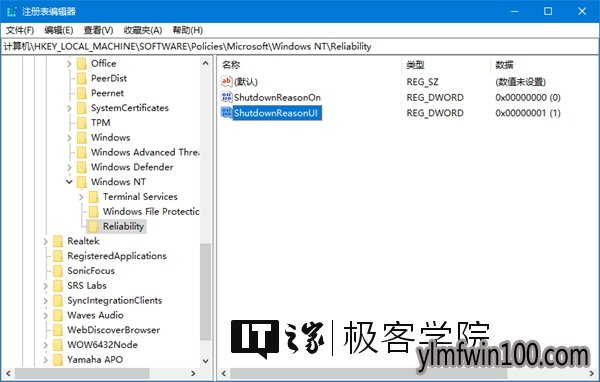Viewport: 600px width, 382px height.
Task: Click the tree pane vertical scrollbar thumb
Action: (205, 292)
